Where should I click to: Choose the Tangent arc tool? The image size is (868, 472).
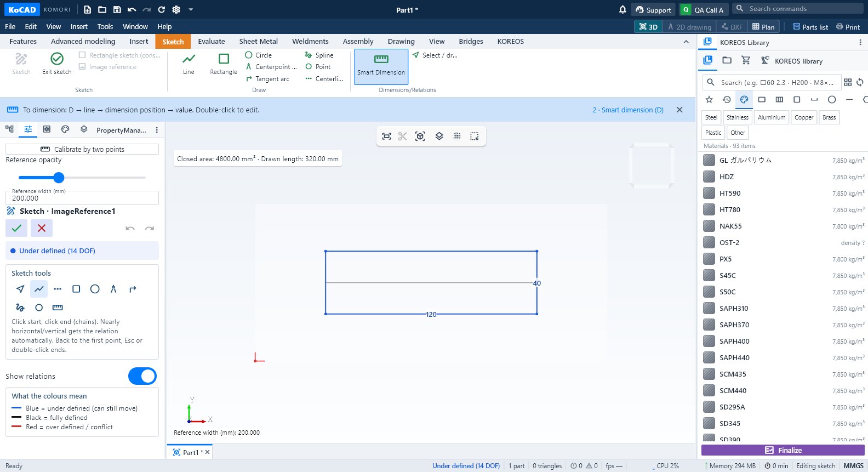267,79
